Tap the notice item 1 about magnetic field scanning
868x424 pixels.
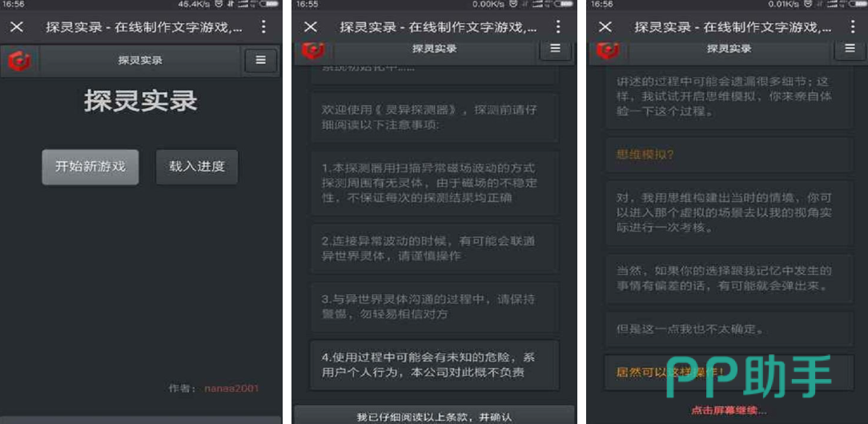tap(434, 183)
